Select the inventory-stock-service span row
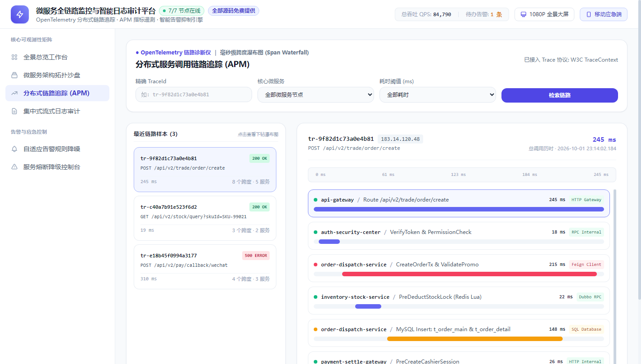This screenshot has height=364, width=641. coord(459,301)
